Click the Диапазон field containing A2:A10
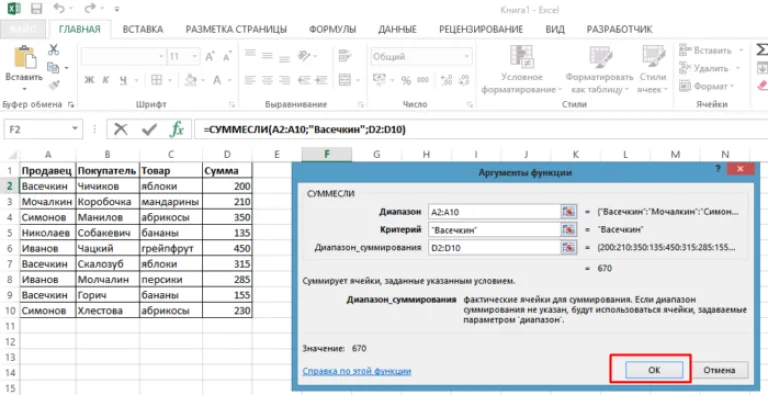768x395 pixels. point(494,212)
